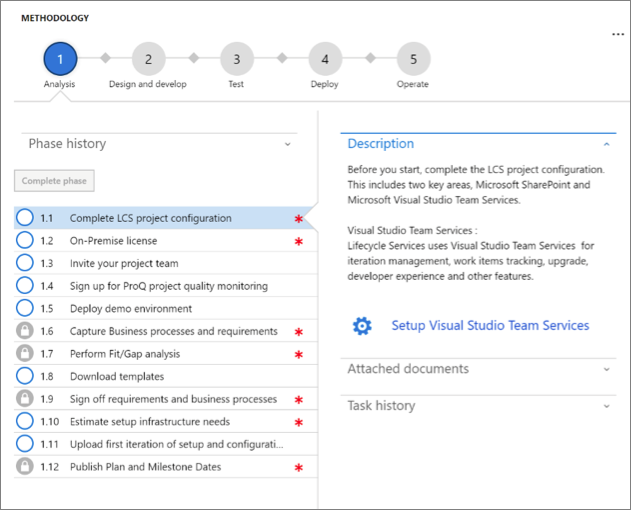Expand the Attached documents section
Screen dimensions: 631x510
coord(607,369)
